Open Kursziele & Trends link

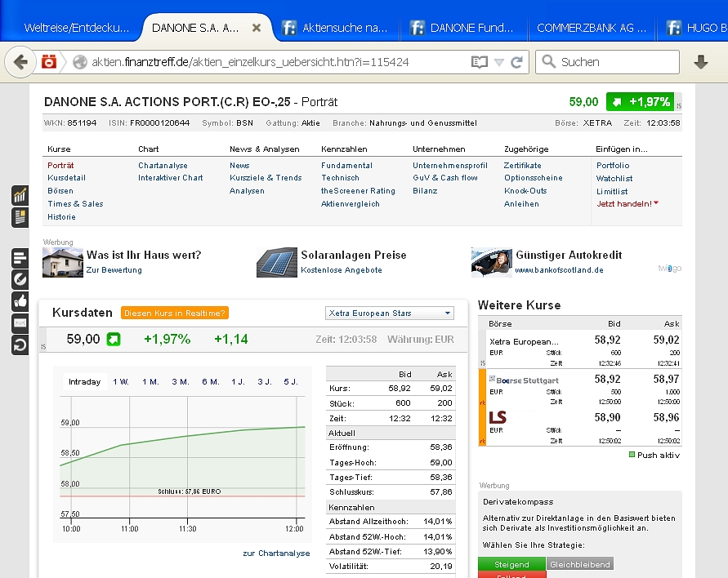pyautogui.click(x=266, y=178)
